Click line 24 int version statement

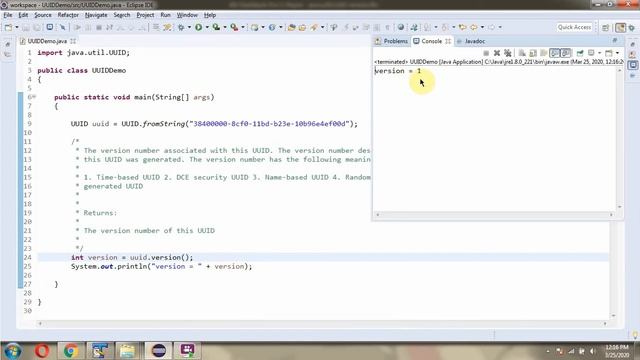(132, 258)
